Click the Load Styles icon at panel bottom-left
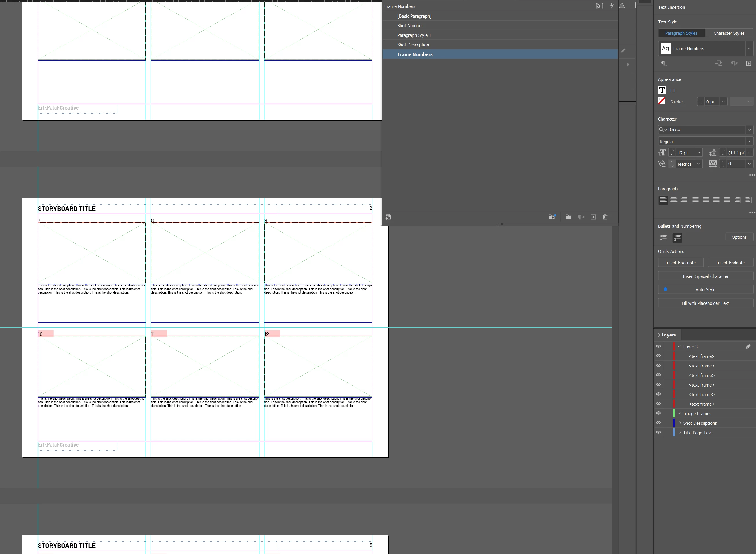756x554 pixels. (388, 217)
